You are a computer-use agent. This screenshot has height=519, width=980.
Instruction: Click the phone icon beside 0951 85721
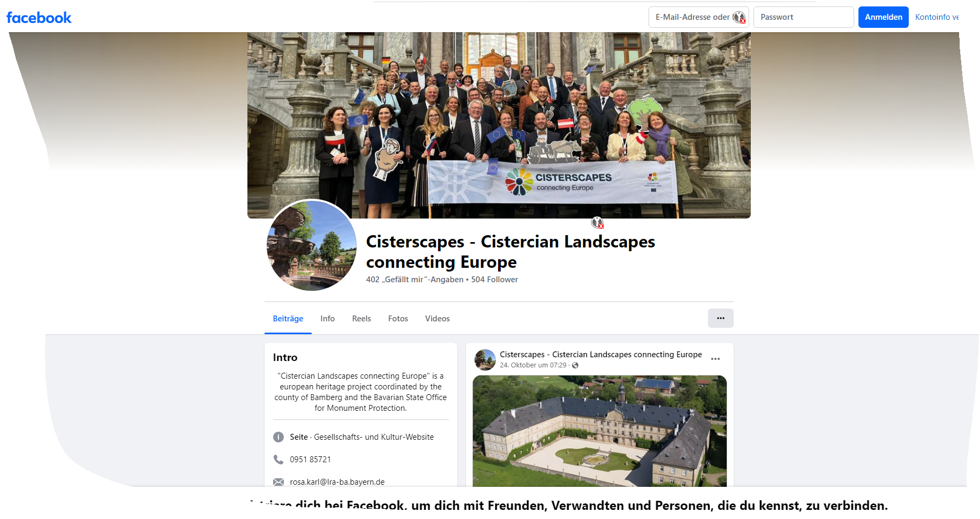[278, 460]
